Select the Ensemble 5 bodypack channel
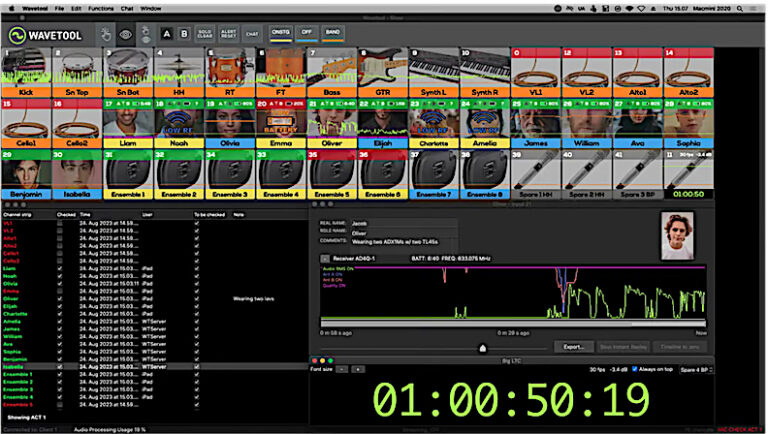This screenshot has width=768, height=434. tap(332, 174)
